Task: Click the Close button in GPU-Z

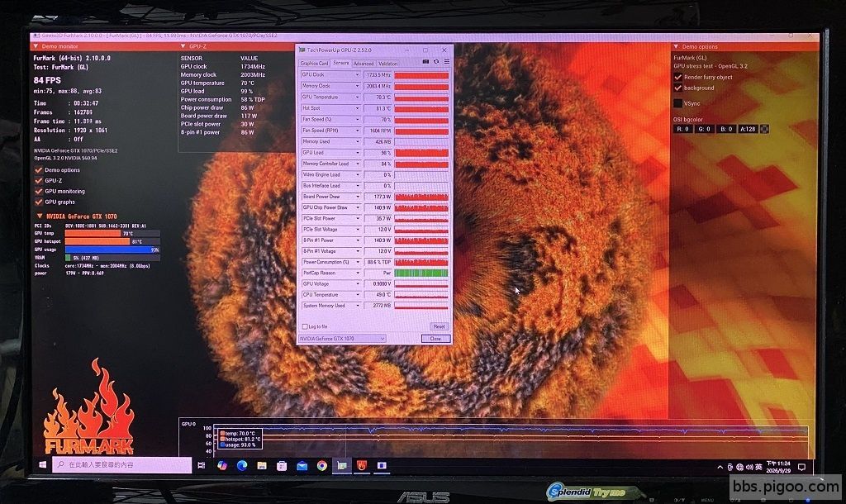Action: (435, 338)
